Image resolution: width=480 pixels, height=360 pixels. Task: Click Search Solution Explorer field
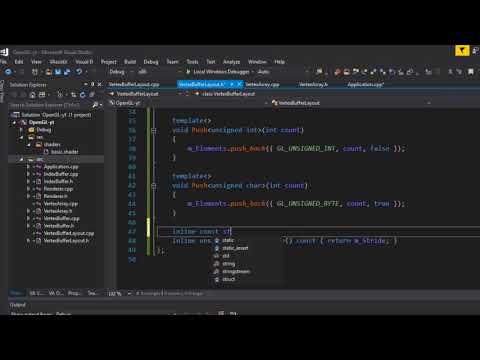[x=49, y=105]
